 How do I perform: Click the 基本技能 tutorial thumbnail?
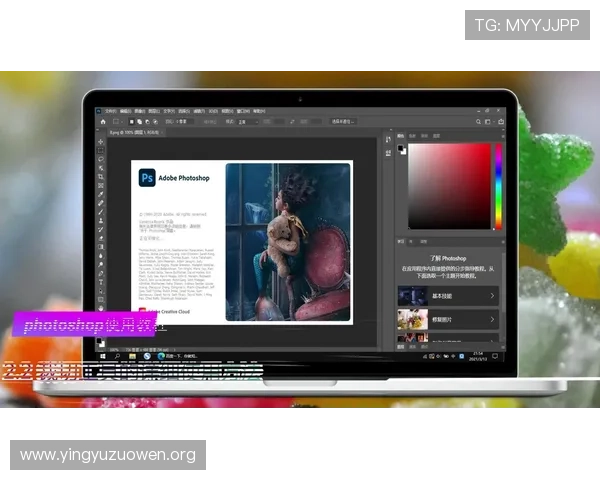[x=413, y=295]
